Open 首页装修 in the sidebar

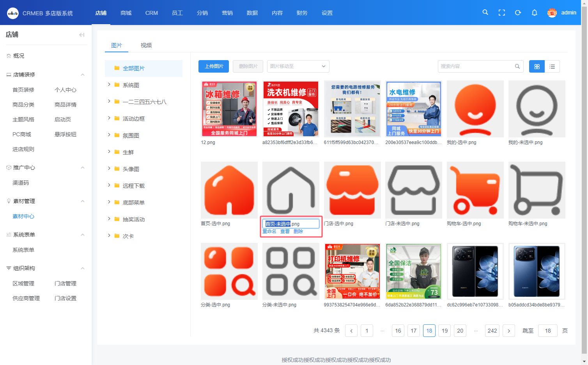point(23,90)
